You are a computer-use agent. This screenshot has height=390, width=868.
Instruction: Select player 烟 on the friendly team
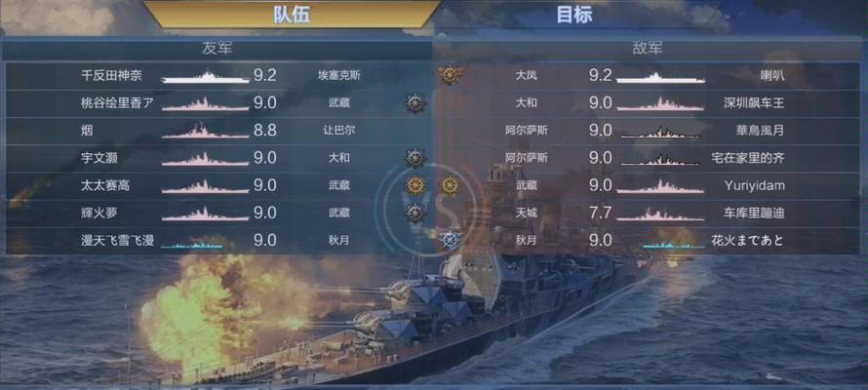pos(87,131)
